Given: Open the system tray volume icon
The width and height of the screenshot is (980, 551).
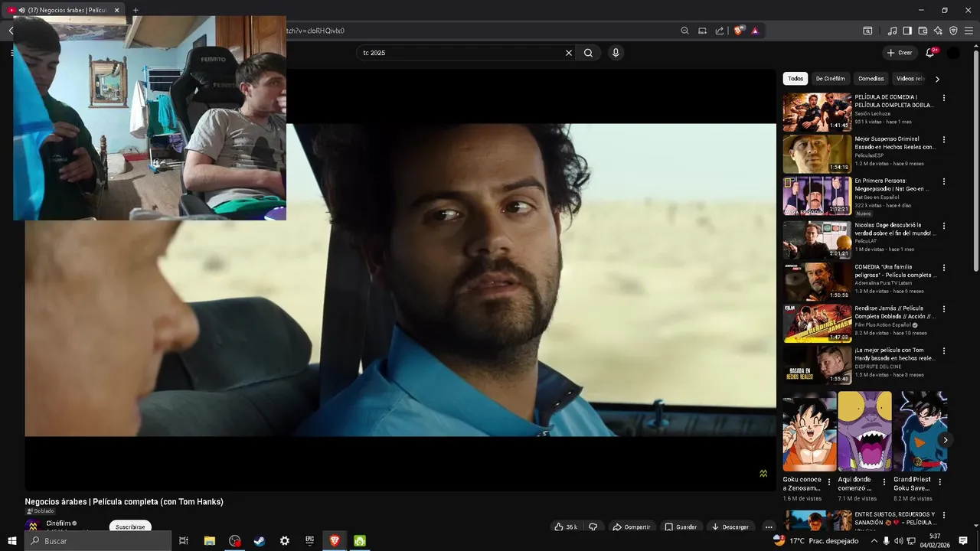Looking at the screenshot, I should click(899, 541).
